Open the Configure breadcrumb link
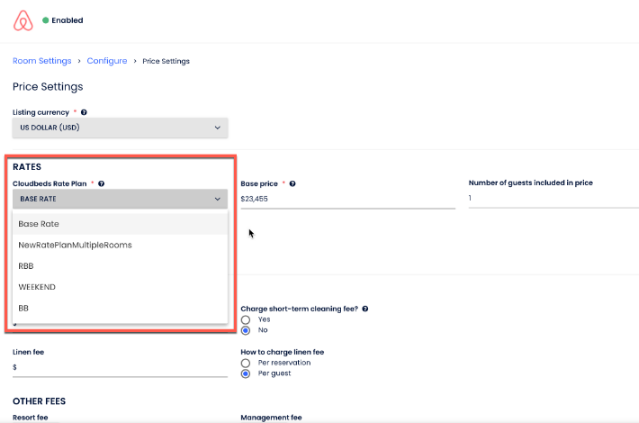The width and height of the screenshot is (639, 423). [x=107, y=61]
